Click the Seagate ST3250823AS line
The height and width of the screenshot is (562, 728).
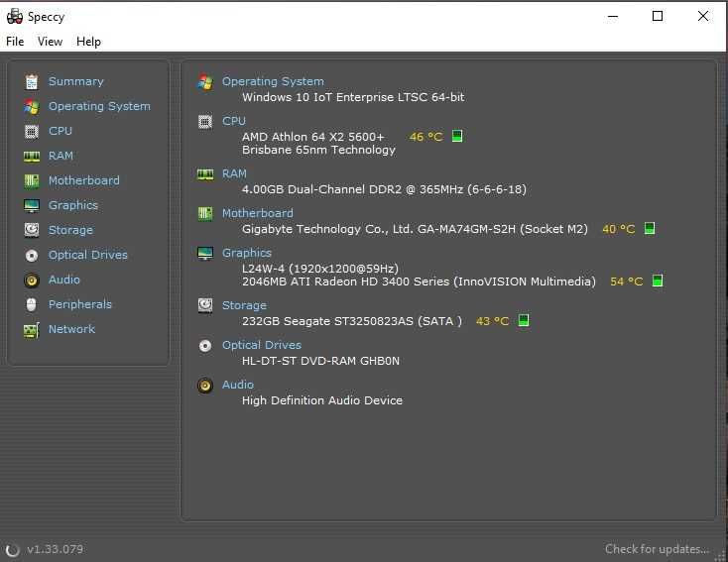[x=352, y=321]
